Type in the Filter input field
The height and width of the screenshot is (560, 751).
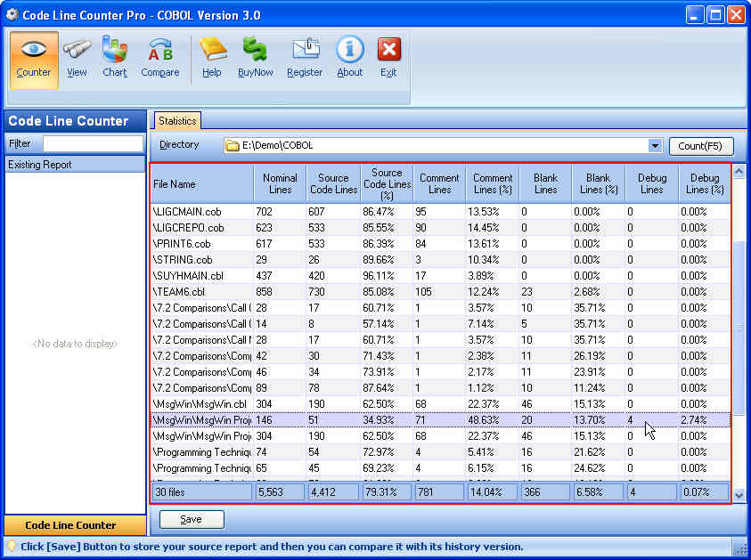93,143
